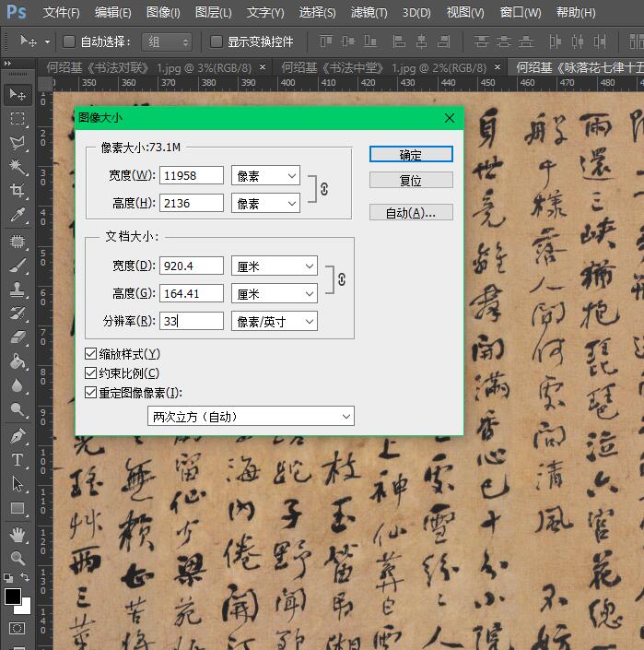Select the History Brush tool
Image resolution: width=644 pixels, height=650 pixels.
point(18,313)
